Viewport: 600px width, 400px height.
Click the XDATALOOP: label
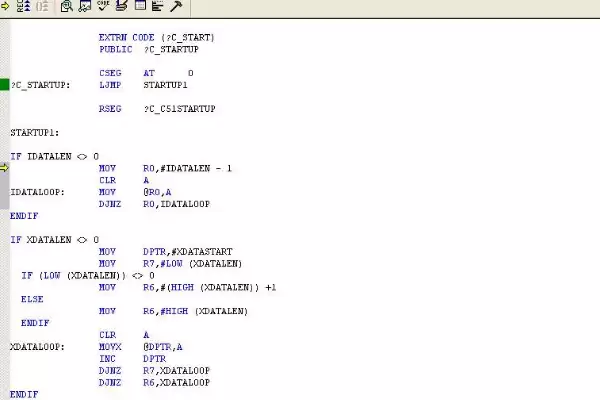38,347
